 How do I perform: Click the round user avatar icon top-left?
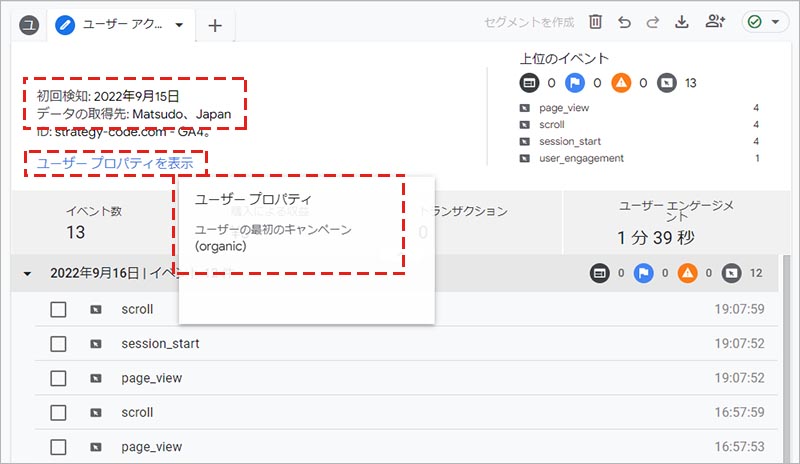30,25
